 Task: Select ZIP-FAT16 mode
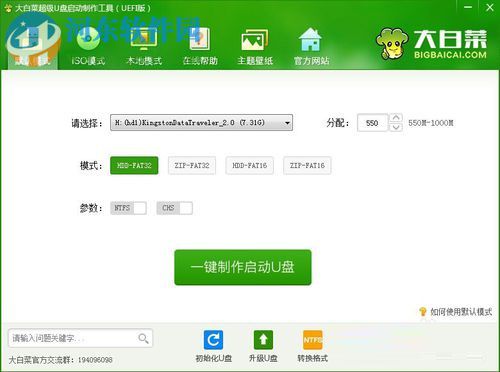[307, 165]
